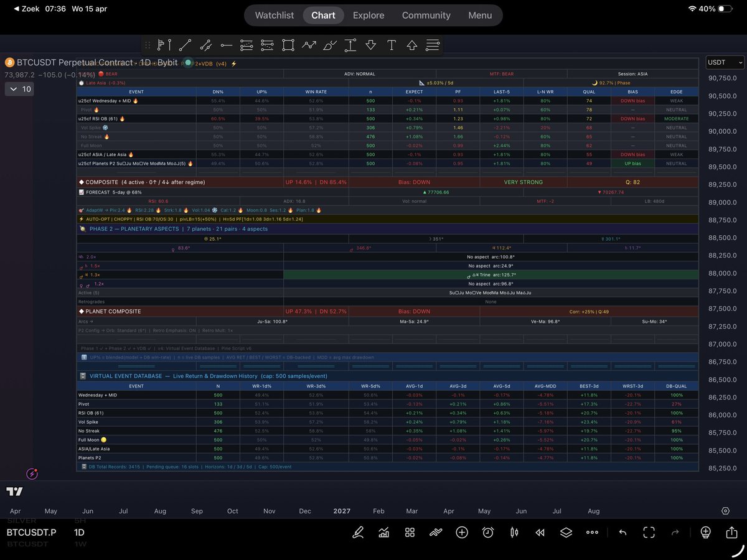Switch to the Chart tab
This screenshot has height=560, width=747.
(x=323, y=15)
